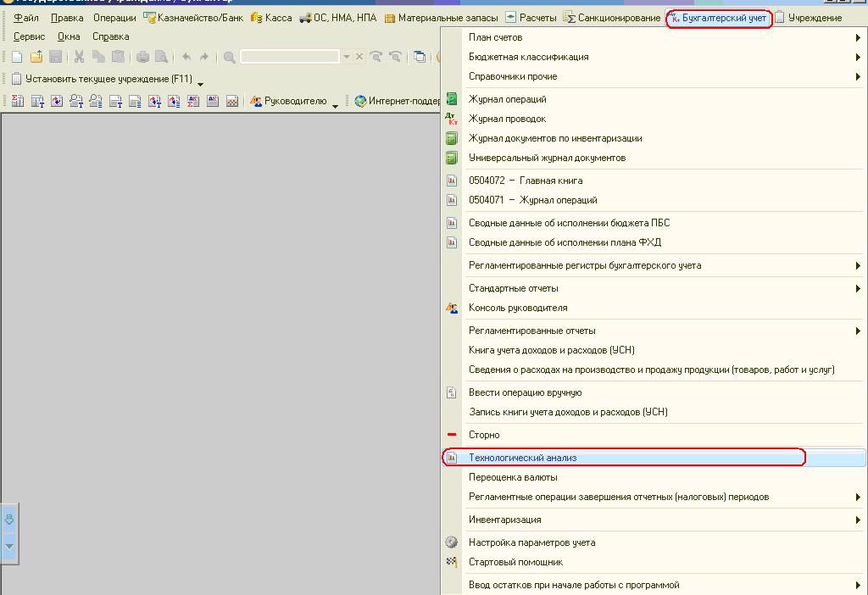The width and height of the screenshot is (868, 595).
Task: Click the Save floppy disk icon
Action: 55,57
